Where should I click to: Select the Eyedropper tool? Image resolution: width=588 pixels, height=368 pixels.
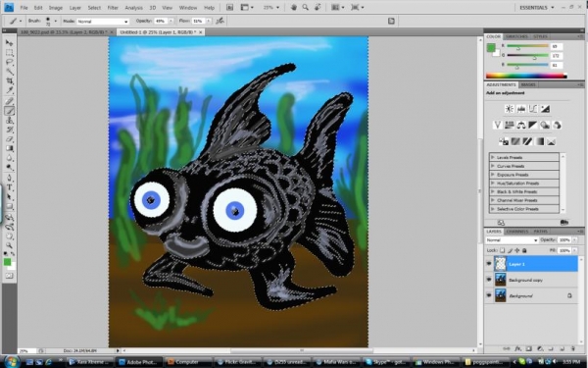coord(9,90)
